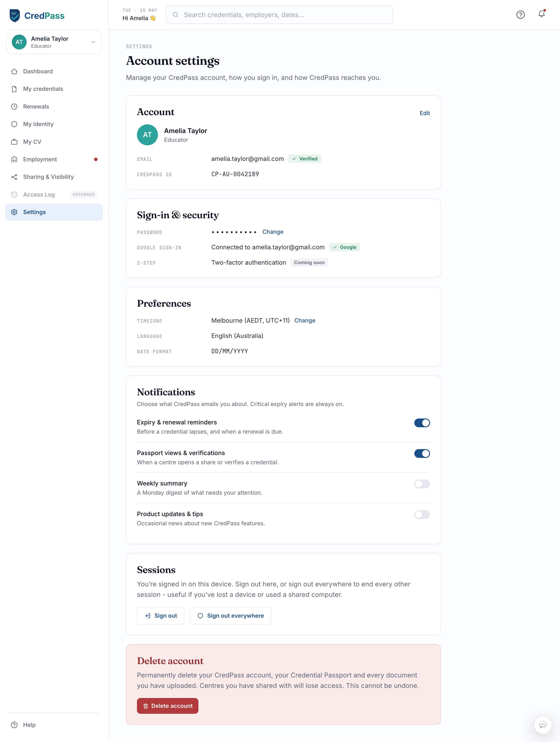560x742 pixels.
Task: Click the Settings gear icon
Action: (x=14, y=212)
